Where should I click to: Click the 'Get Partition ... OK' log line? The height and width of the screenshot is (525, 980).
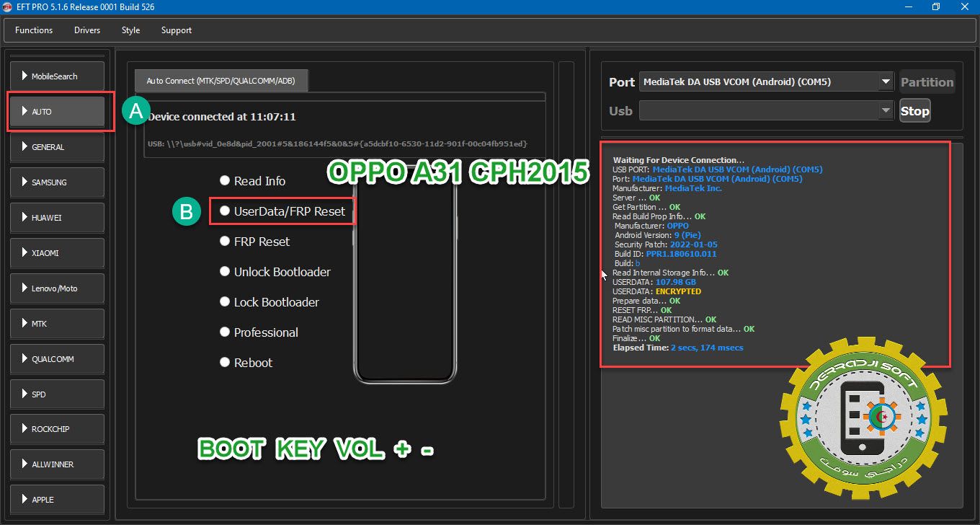pyautogui.click(x=646, y=207)
